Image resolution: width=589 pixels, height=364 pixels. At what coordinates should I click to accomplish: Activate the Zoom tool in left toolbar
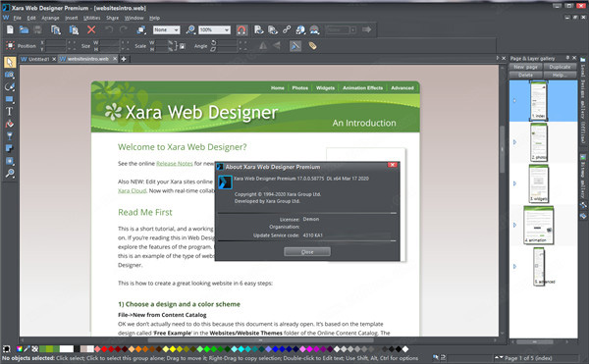tap(10, 174)
